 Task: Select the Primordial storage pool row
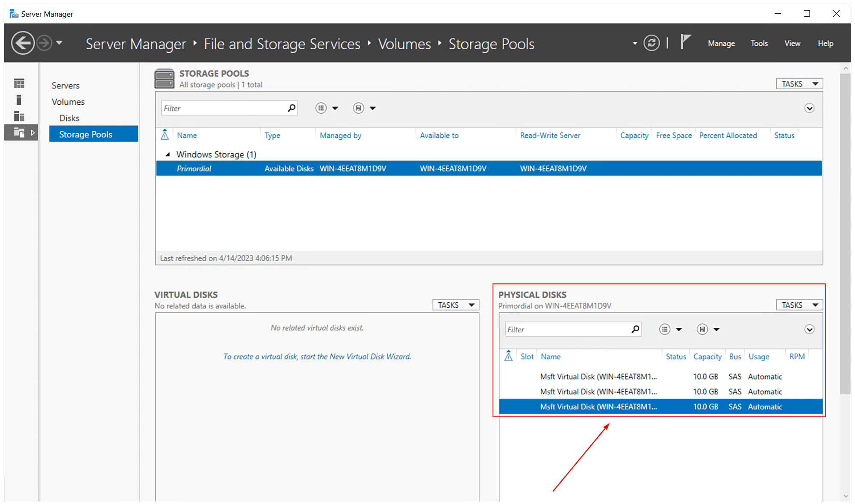click(489, 168)
